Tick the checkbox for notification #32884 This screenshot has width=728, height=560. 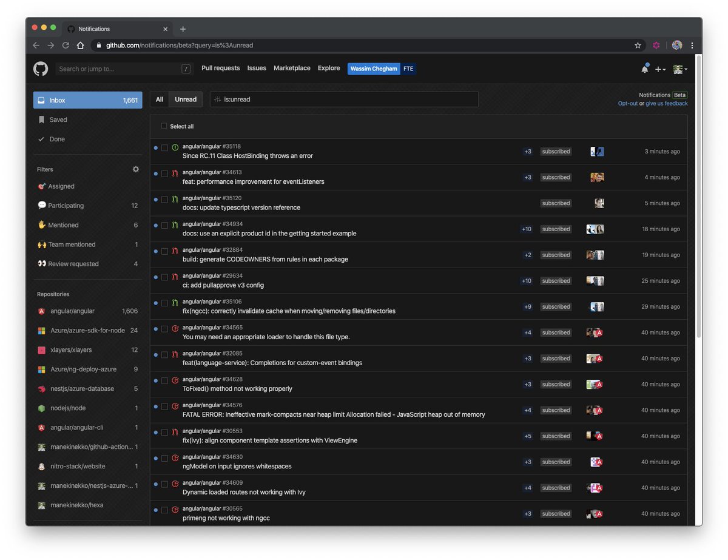tap(164, 251)
